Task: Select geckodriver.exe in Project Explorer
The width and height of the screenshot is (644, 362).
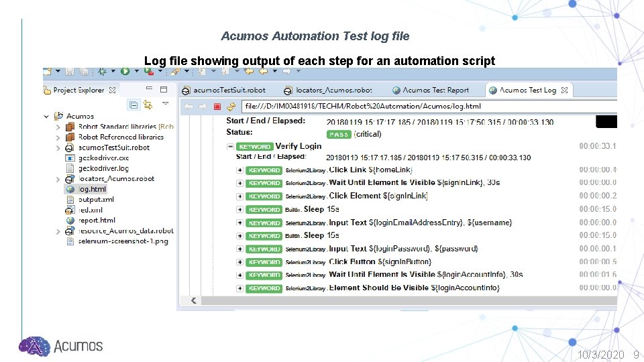Action: [98, 158]
